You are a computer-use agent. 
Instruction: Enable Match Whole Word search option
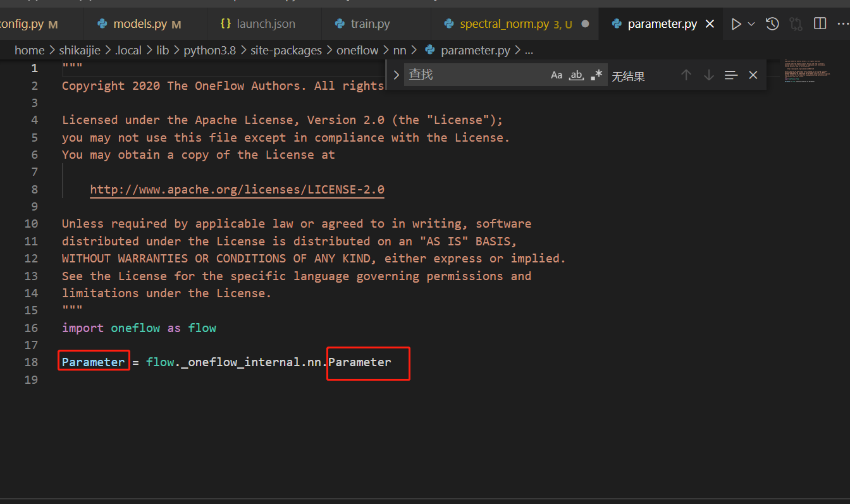pos(576,75)
